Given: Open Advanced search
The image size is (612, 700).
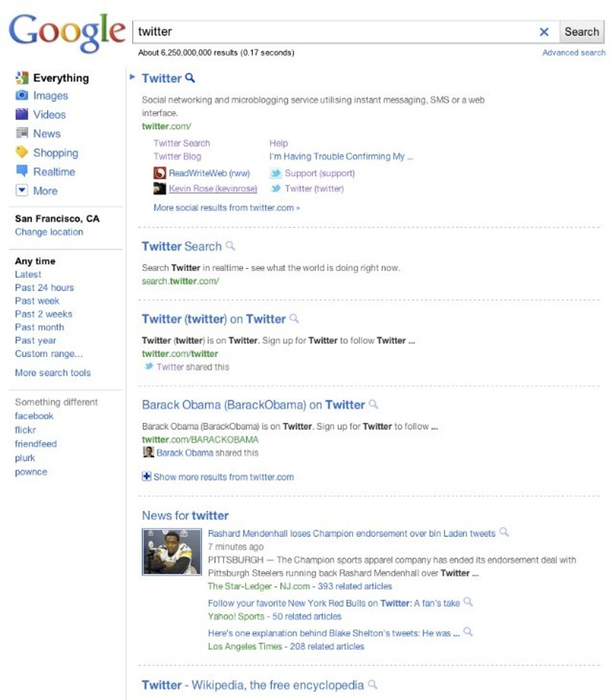Looking at the screenshot, I should tap(573, 52).
